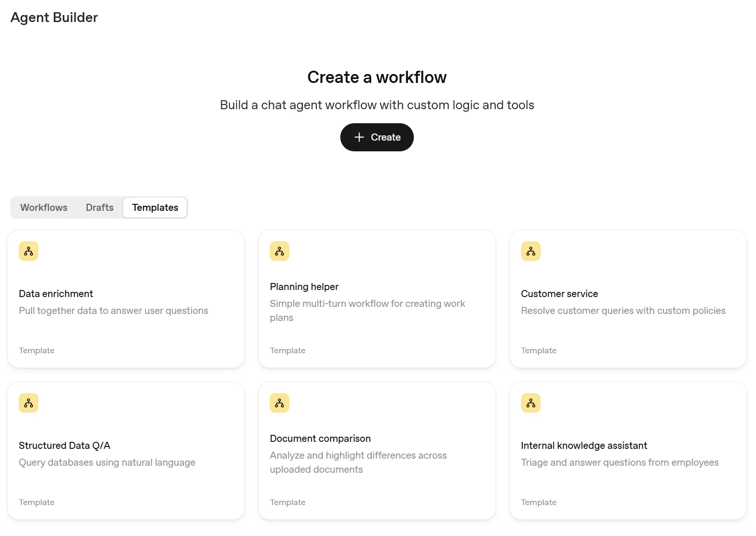Open Internal knowledge assistant template title
Image resolution: width=756 pixels, height=536 pixels.
584,446
